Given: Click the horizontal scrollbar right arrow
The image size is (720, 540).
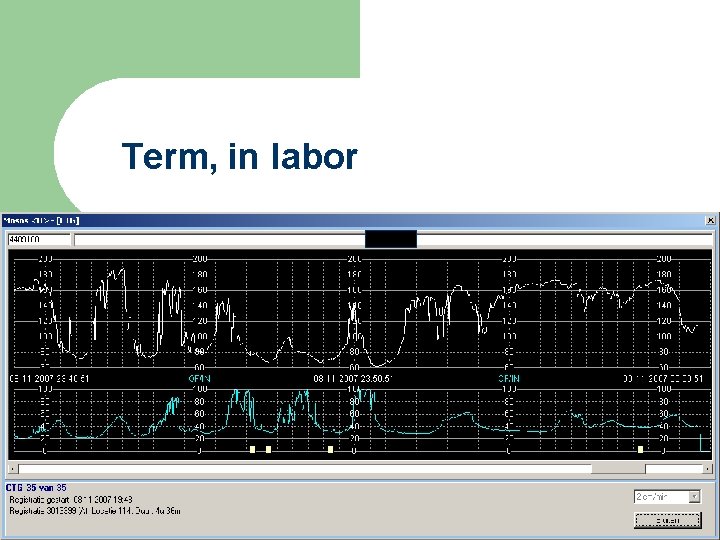Looking at the screenshot, I should coord(708,469).
